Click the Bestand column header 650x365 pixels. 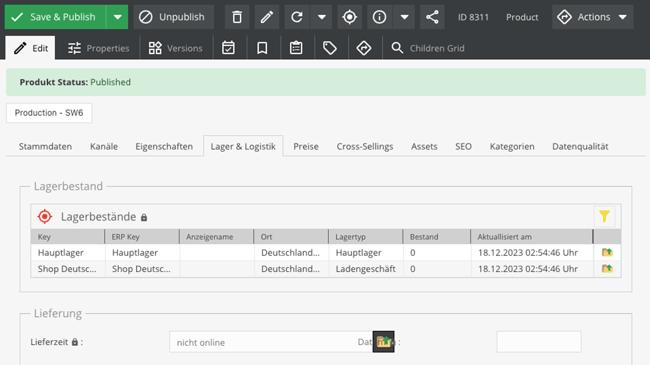437,237
